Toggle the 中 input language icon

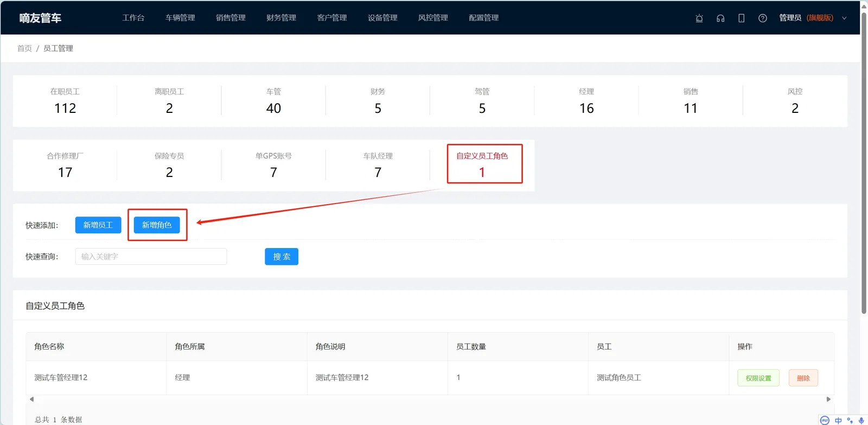tap(838, 420)
